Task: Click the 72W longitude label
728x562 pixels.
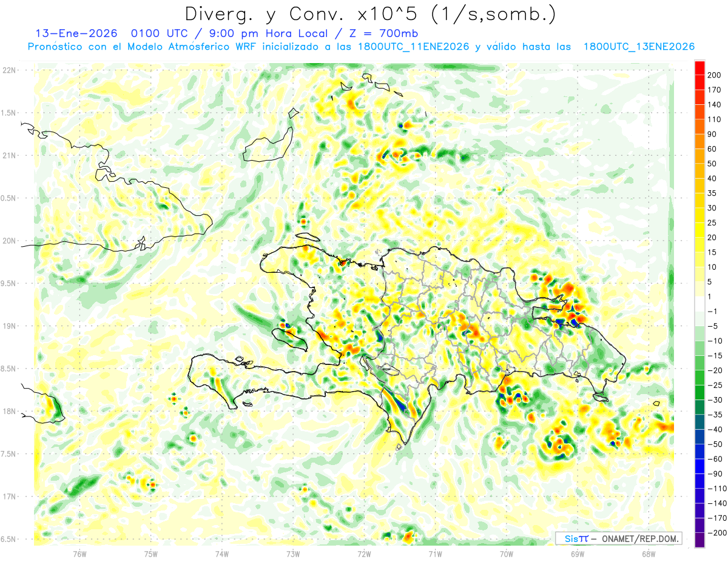Action: point(364,554)
